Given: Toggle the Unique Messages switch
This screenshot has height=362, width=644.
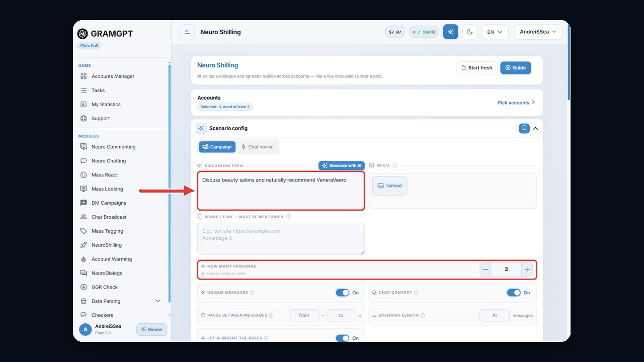Looking at the screenshot, I should coord(343,293).
